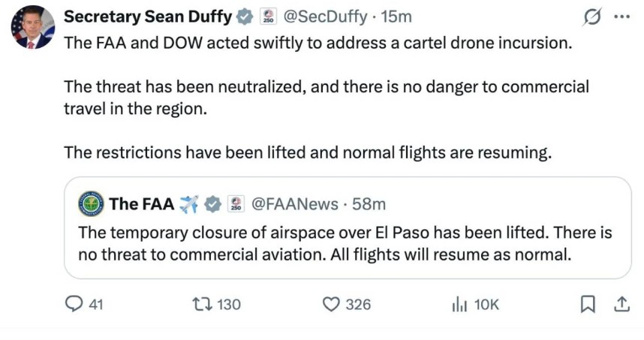Click the reply speech bubble icon
Viewport: 644px width, 340px height.
click(x=74, y=304)
